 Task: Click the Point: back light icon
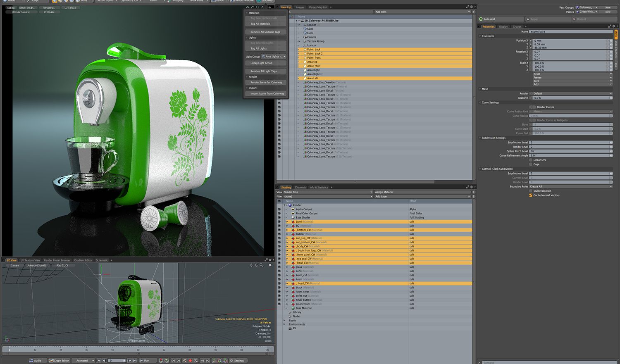(x=305, y=50)
